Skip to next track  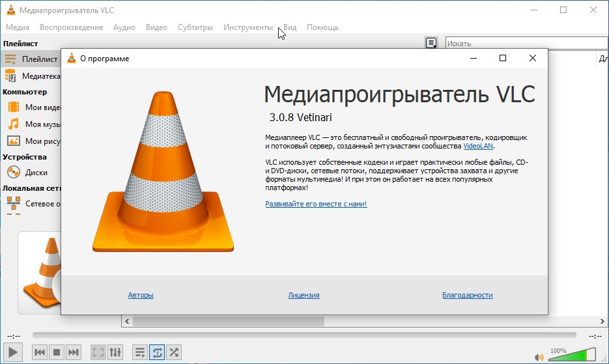click(74, 352)
